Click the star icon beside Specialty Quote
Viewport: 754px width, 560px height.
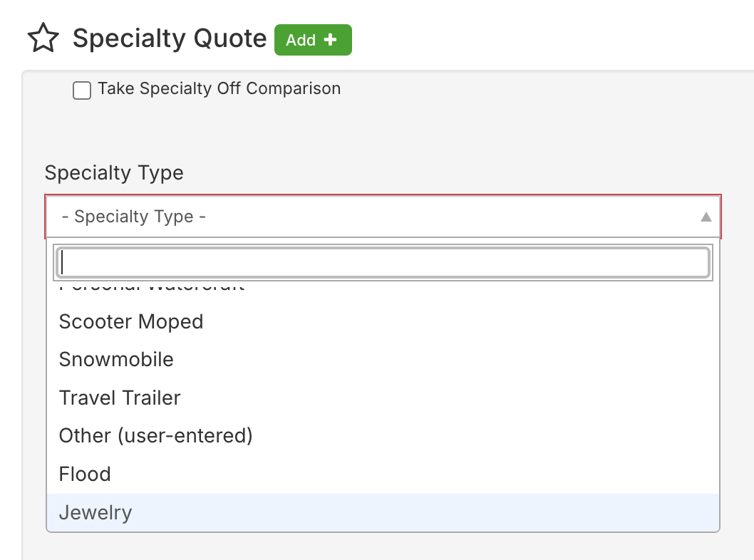tap(43, 38)
